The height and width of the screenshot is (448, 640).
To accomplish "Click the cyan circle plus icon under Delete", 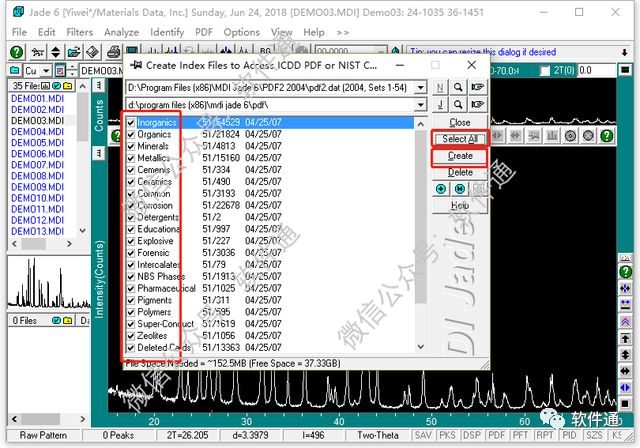I will click(x=441, y=189).
